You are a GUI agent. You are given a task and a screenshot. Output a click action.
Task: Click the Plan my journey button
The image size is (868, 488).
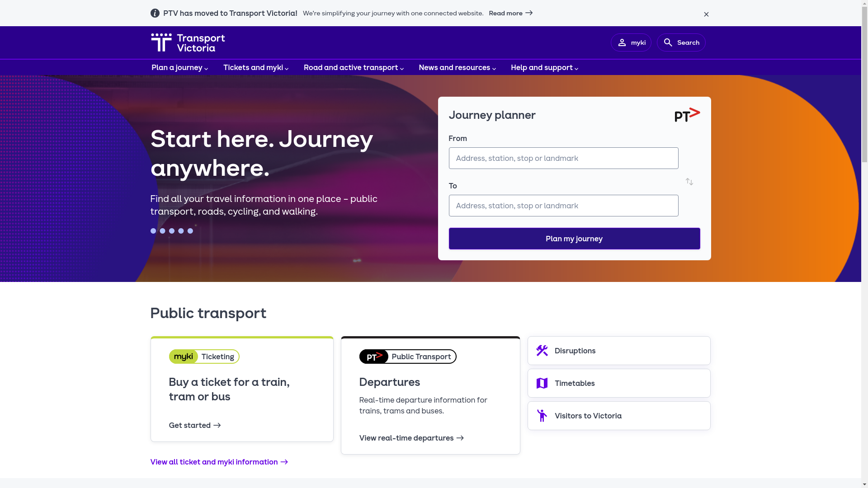(574, 239)
